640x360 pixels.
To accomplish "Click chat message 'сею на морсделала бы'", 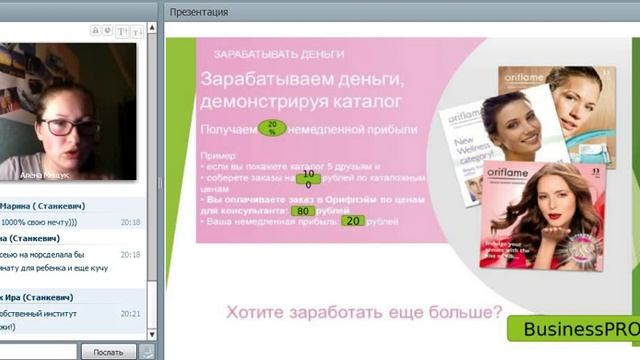I will point(42,255).
